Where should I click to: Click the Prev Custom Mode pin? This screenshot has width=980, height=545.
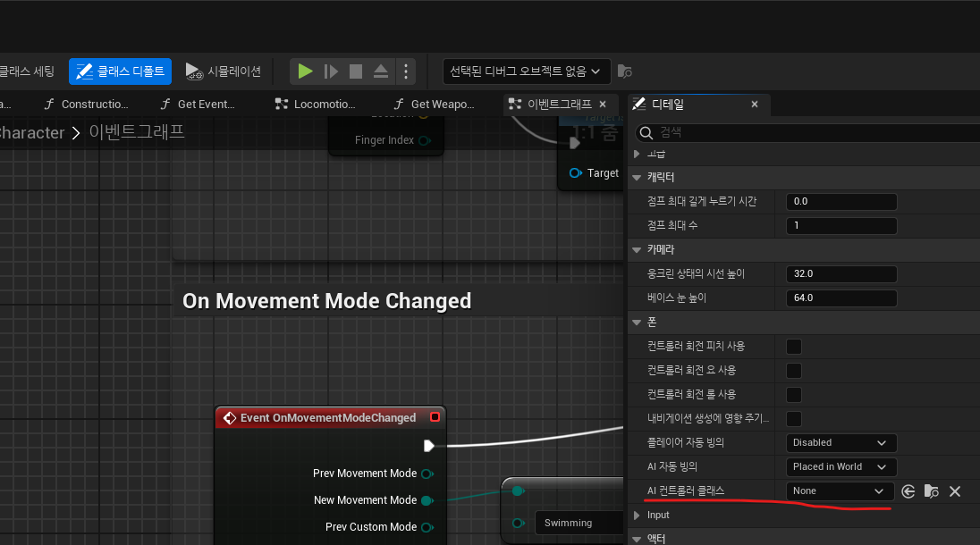tap(427, 527)
